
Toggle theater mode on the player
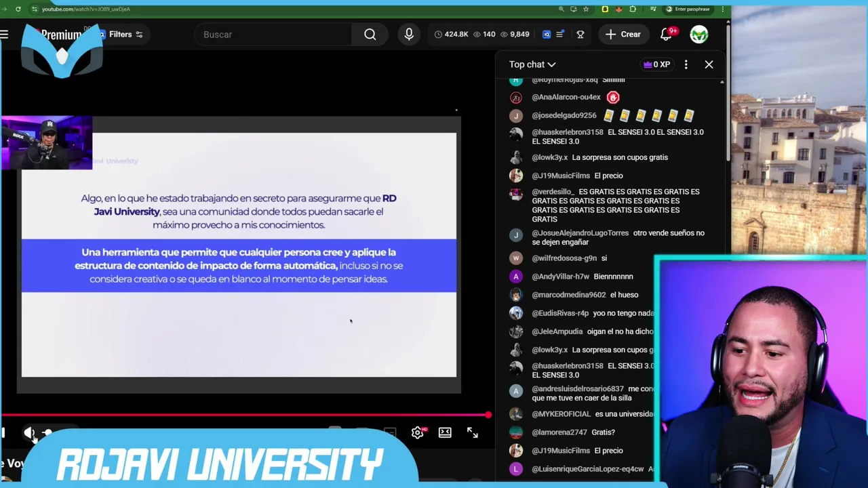pos(445,432)
